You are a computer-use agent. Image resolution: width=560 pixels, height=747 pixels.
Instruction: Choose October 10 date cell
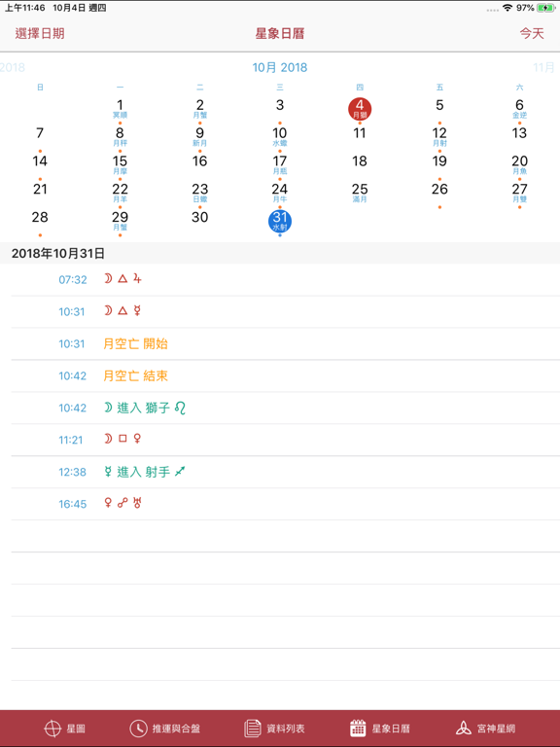click(x=280, y=137)
